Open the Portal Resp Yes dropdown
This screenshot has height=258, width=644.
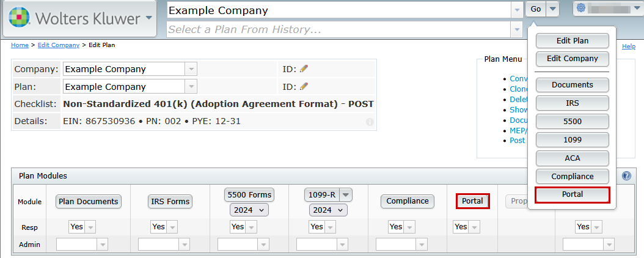click(x=474, y=227)
